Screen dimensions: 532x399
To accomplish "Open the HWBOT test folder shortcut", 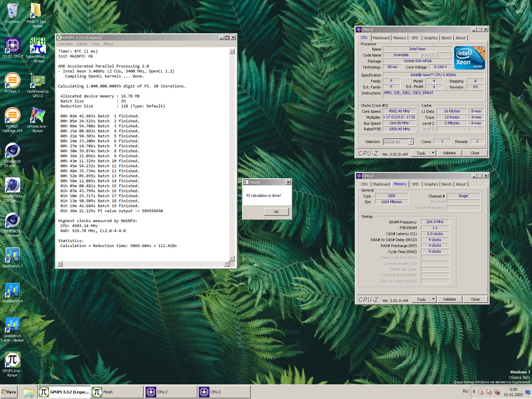I will click(x=38, y=15).
